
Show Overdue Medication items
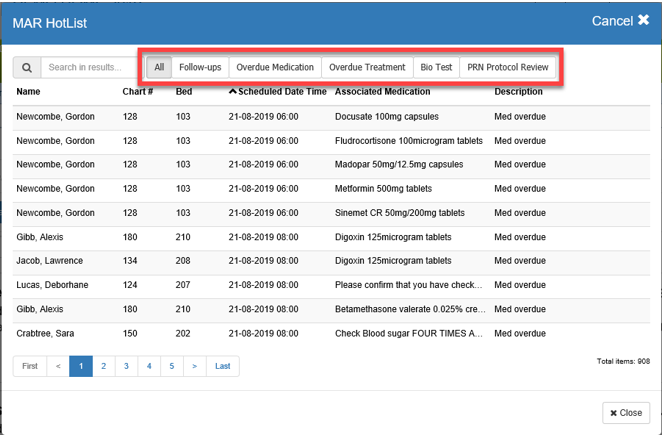(275, 68)
